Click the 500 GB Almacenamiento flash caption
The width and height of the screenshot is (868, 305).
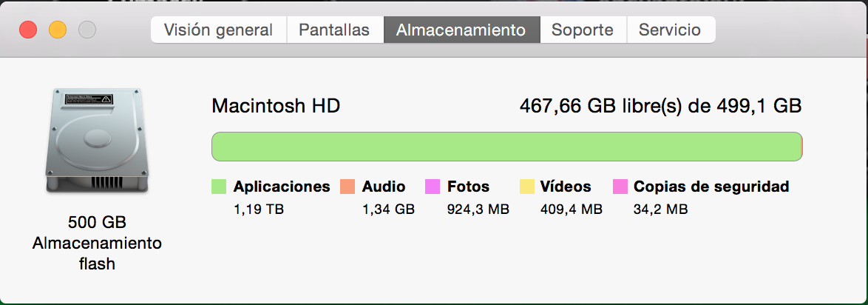pos(97,242)
